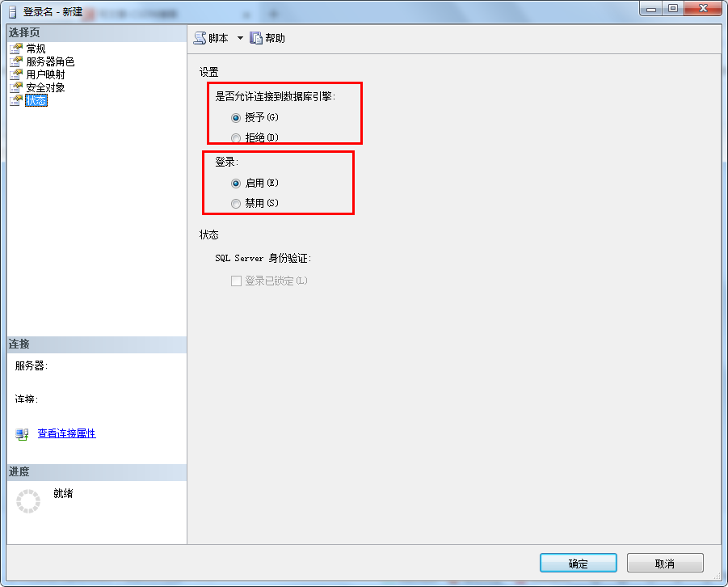Click the connection properties computer icon
The image size is (728, 587).
tap(22, 434)
